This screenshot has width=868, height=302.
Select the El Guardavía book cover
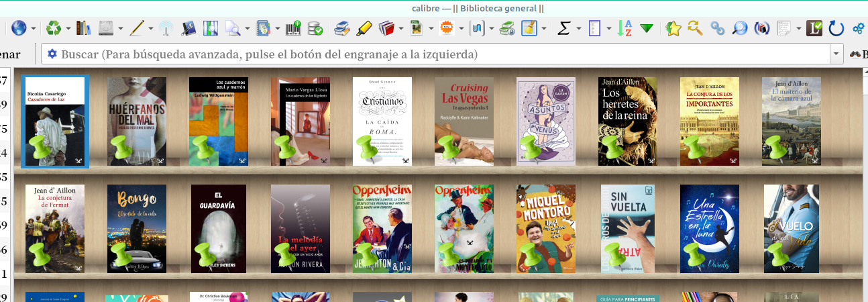(x=219, y=229)
